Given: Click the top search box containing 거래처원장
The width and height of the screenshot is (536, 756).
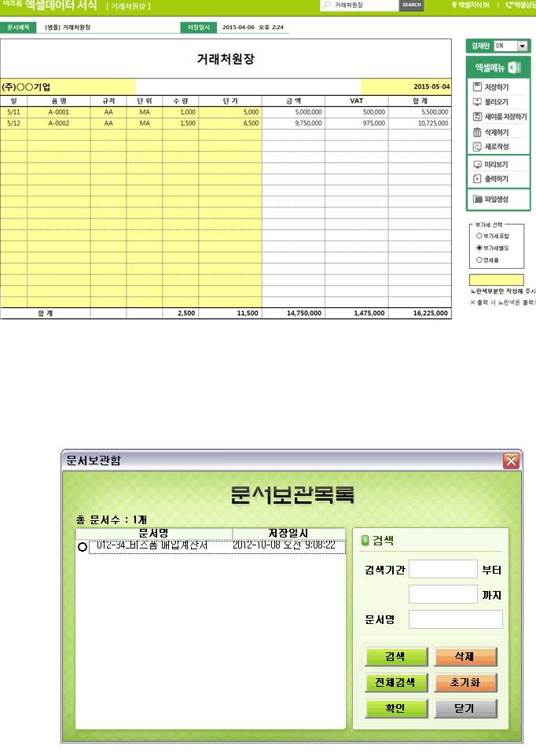Looking at the screenshot, I should [x=360, y=5].
